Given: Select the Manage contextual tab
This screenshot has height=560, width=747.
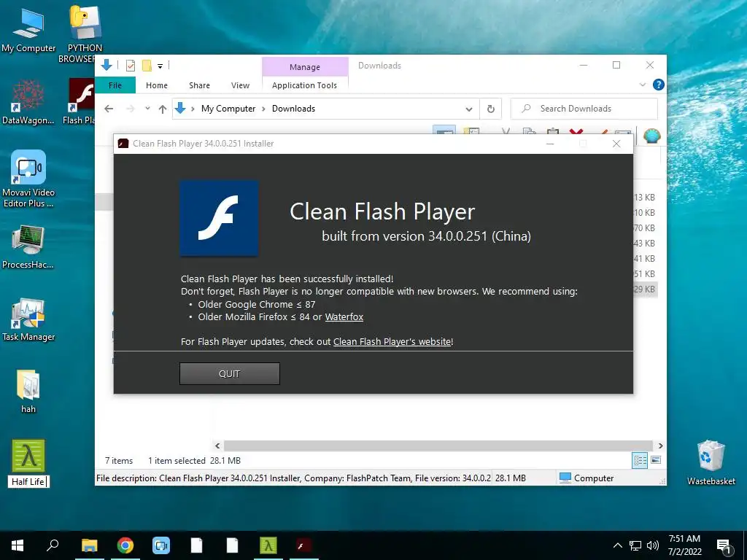Looking at the screenshot, I should pyautogui.click(x=305, y=66).
